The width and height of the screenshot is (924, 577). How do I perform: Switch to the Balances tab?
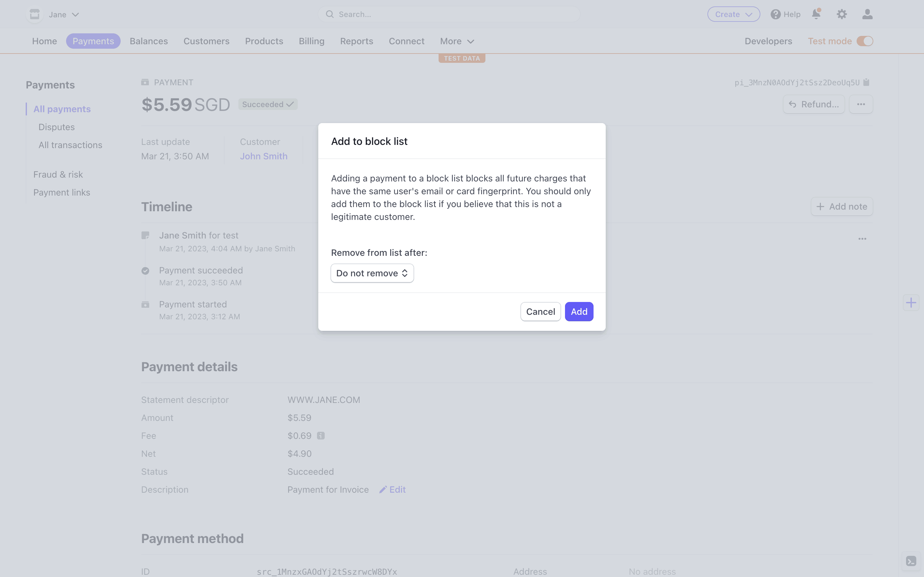coord(149,41)
